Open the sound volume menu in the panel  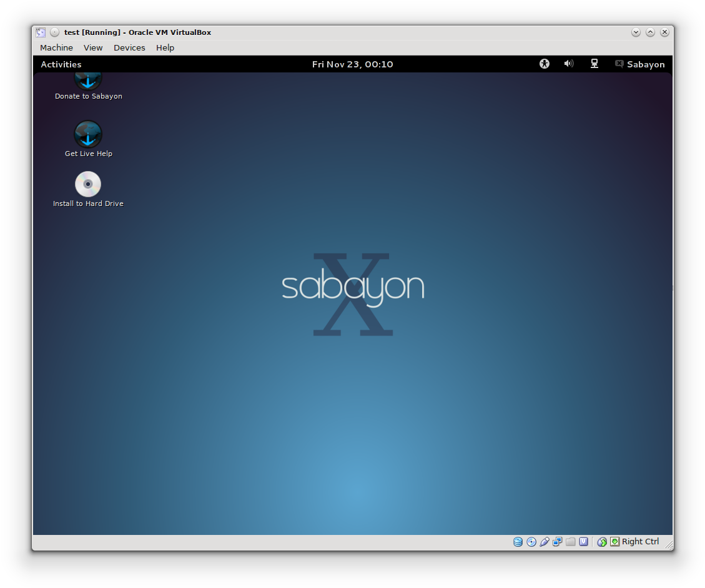(x=569, y=64)
